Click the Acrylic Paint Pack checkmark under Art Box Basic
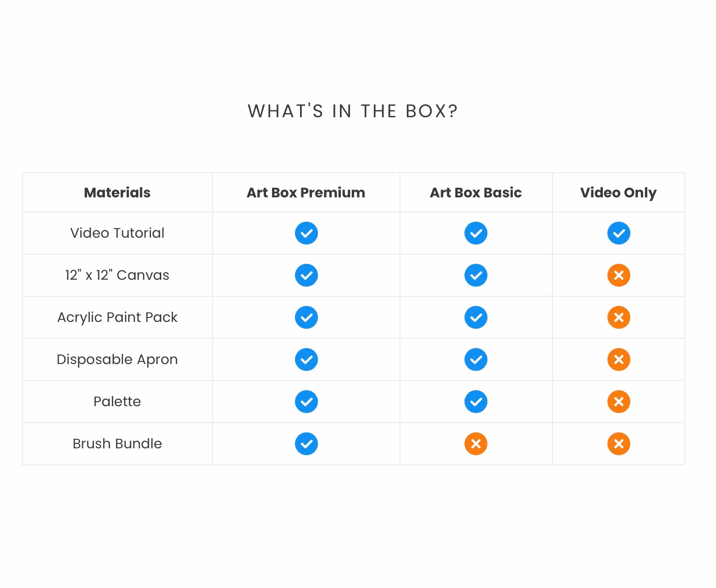 click(x=476, y=317)
